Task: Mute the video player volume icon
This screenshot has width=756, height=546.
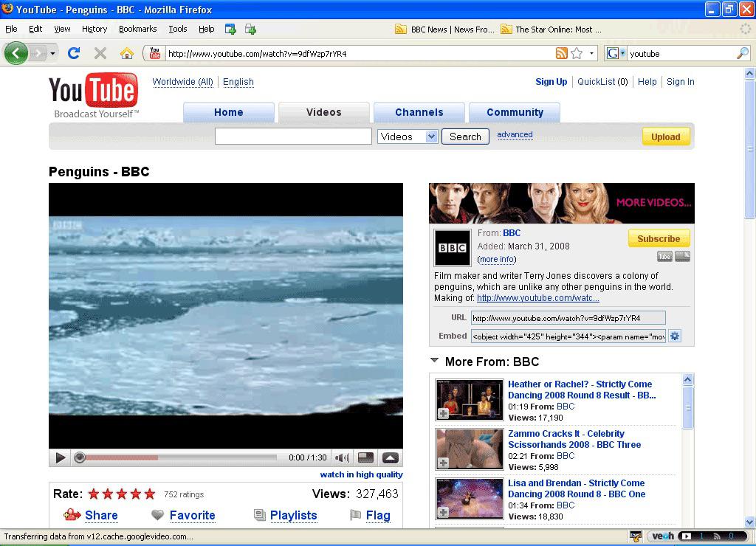Action: pos(341,457)
